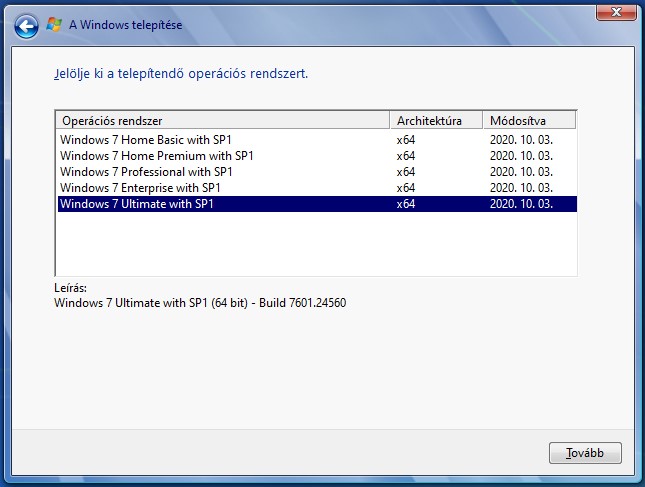Click the date in the Ultimate row
The width and height of the screenshot is (645, 487).
[521, 204]
